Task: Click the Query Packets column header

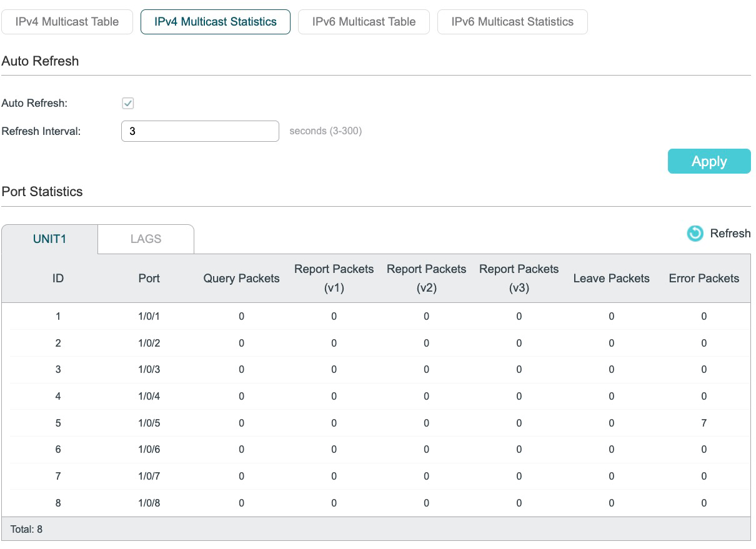Action: [241, 279]
